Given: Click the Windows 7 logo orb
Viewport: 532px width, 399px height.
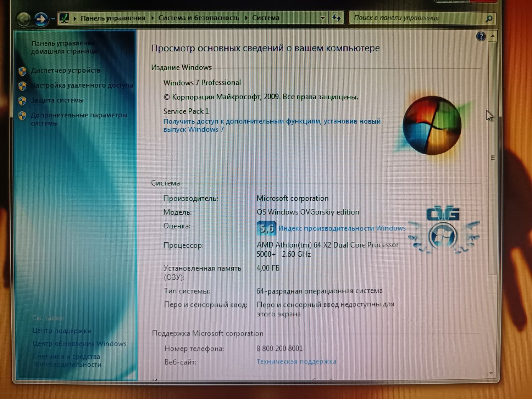Looking at the screenshot, I should 432,125.
